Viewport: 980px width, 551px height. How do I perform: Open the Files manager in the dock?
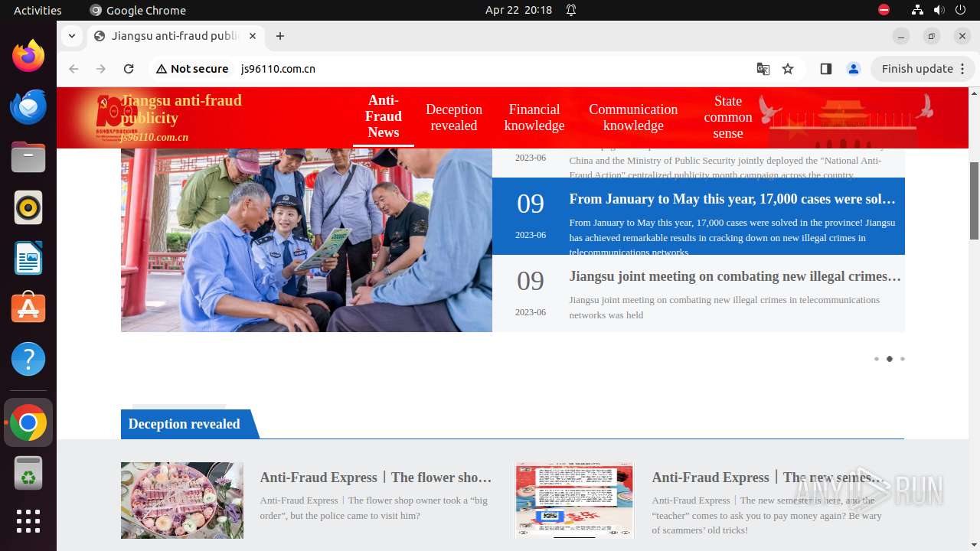click(x=28, y=157)
